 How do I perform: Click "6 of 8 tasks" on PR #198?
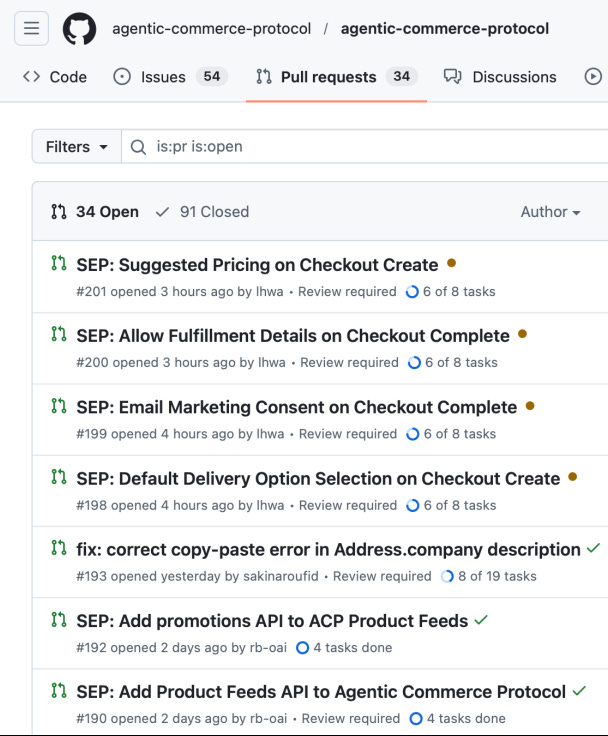[x=460, y=506]
